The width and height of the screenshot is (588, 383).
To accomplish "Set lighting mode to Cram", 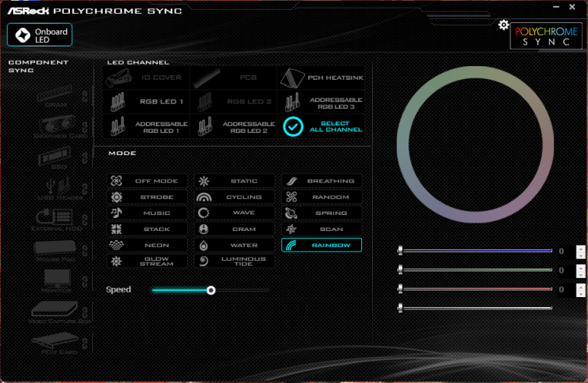I will click(x=234, y=229).
